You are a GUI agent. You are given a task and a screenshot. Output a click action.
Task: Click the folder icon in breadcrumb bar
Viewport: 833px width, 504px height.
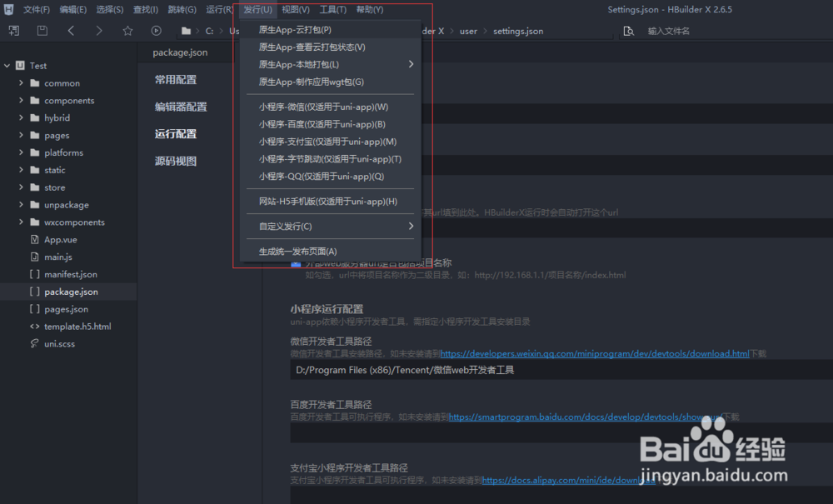tap(186, 31)
